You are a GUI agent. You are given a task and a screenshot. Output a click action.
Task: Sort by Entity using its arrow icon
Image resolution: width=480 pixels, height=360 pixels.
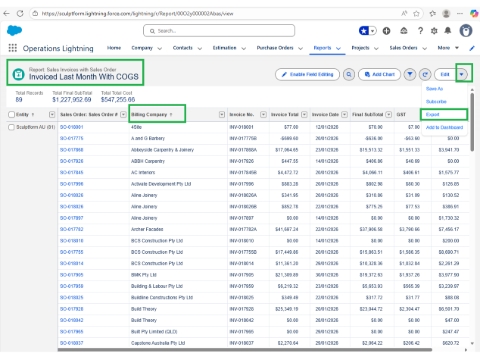click(x=33, y=115)
